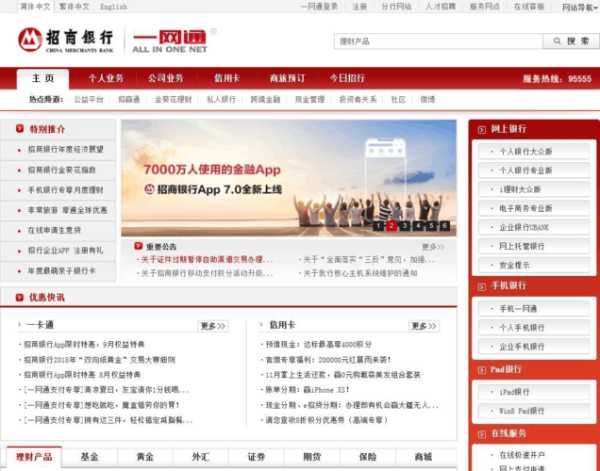Switch language to 繁体中文
Viewport: 600px width, 471px height.
click(74, 7)
